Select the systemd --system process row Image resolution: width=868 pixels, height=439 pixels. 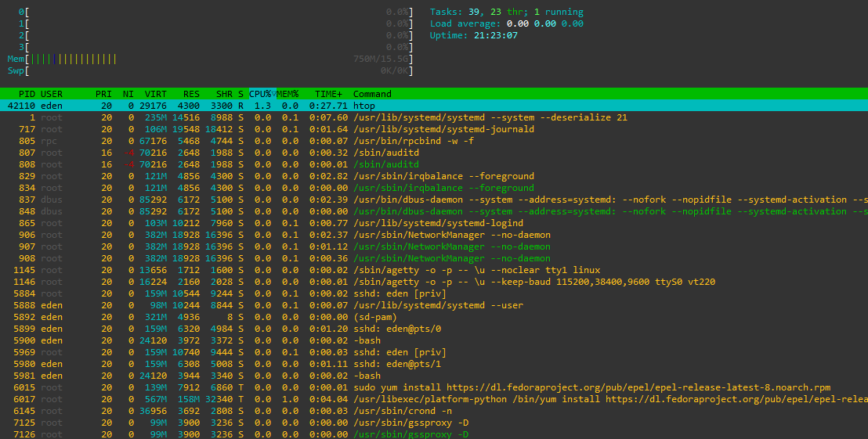point(434,117)
